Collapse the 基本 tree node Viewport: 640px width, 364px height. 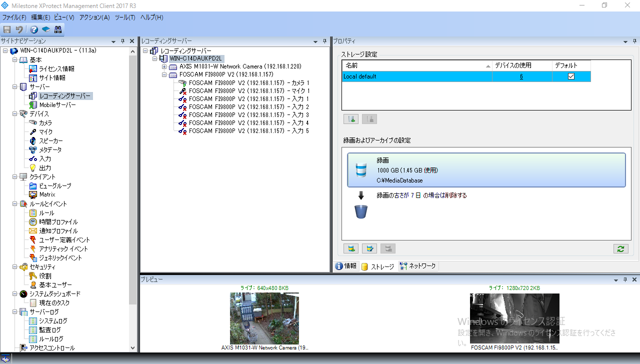pyautogui.click(x=15, y=60)
